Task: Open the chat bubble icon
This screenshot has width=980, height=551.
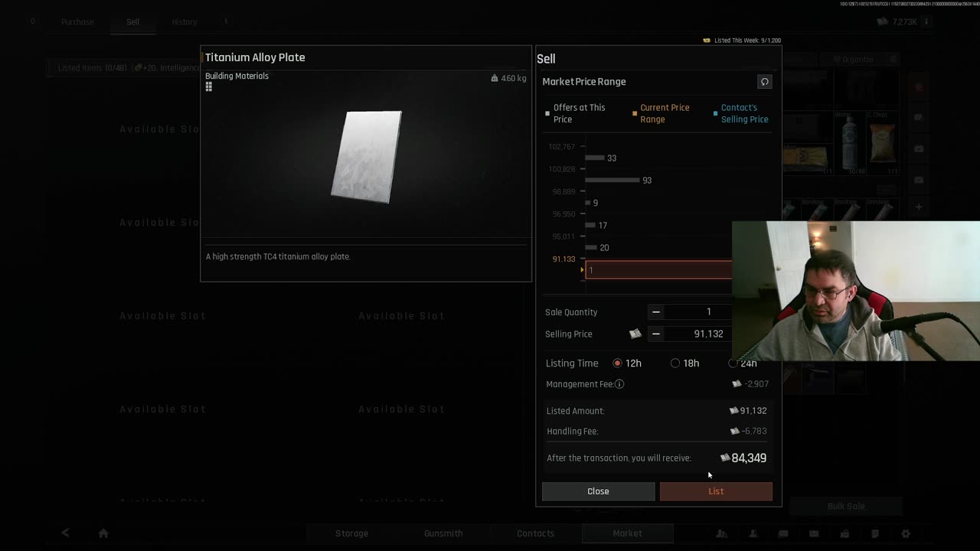Action: click(783, 533)
